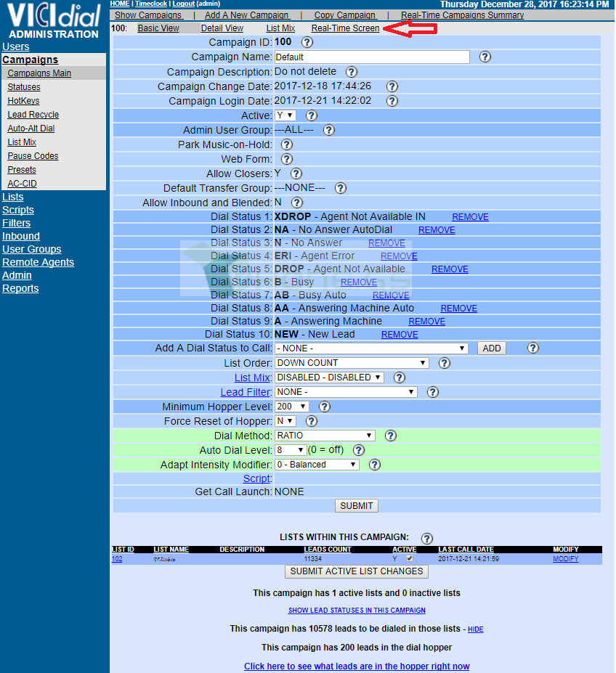Remove Dial Status 8 AA

[459, 308]
